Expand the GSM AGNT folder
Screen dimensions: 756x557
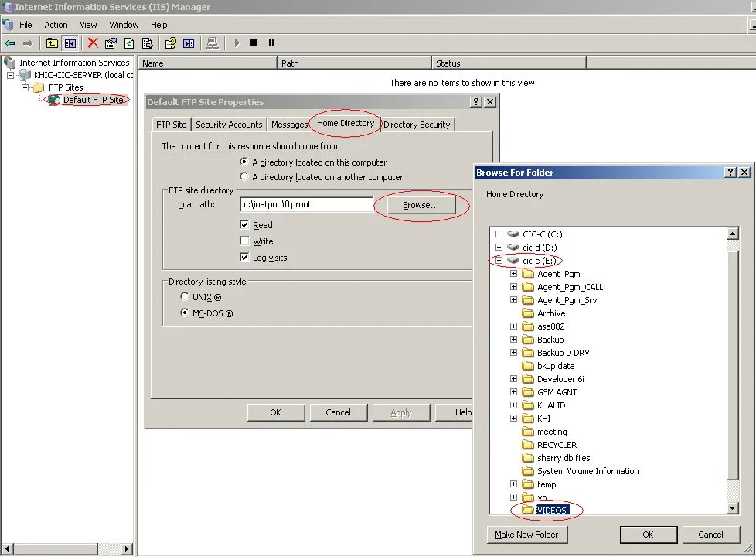(513, 392)
